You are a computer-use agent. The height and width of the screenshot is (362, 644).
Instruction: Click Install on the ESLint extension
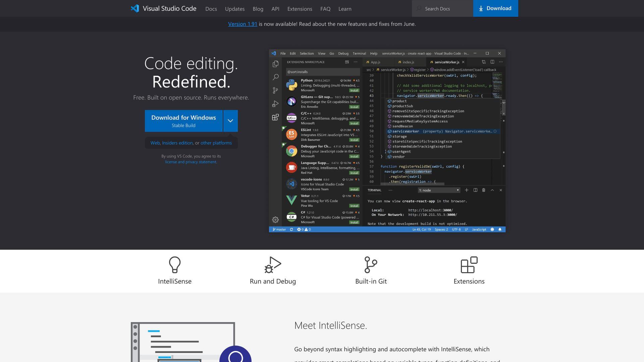(x=354, y=140)
